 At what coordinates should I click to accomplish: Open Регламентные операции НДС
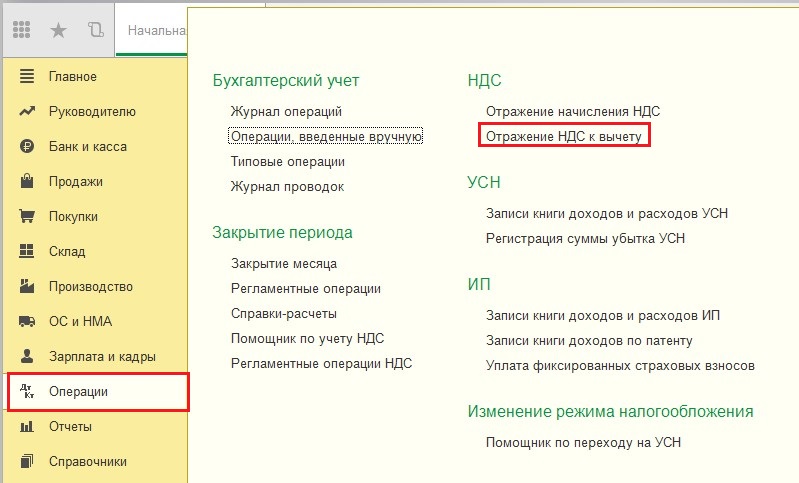pos(322,363)
